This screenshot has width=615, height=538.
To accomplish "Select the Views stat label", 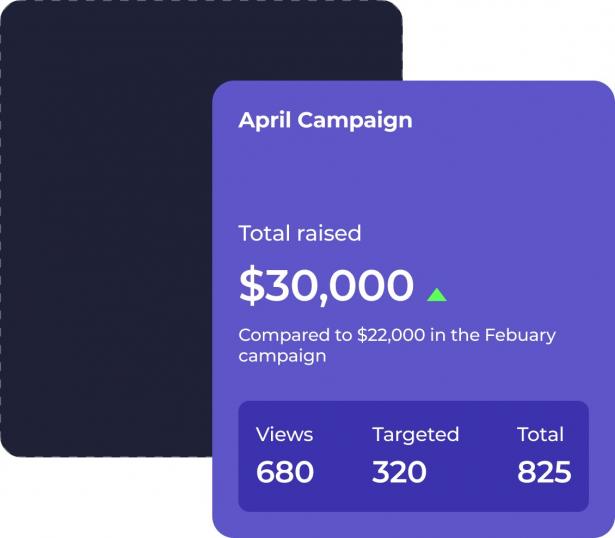I will click(284, 434).
